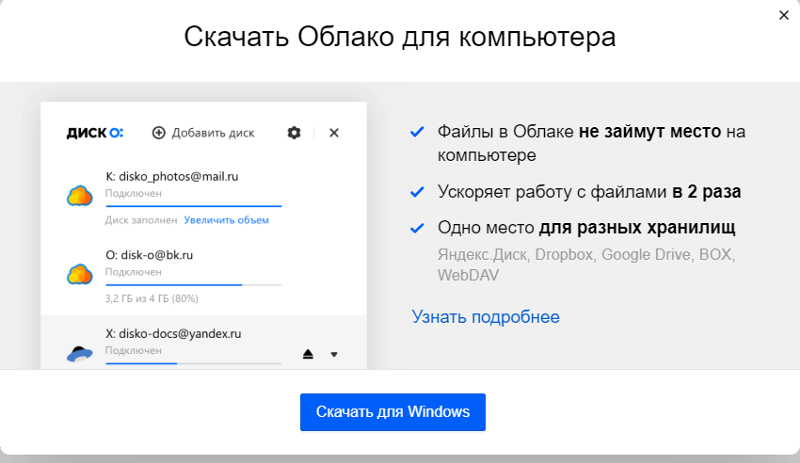Close the download dialog with the X
800x463 pixels.
784,15
